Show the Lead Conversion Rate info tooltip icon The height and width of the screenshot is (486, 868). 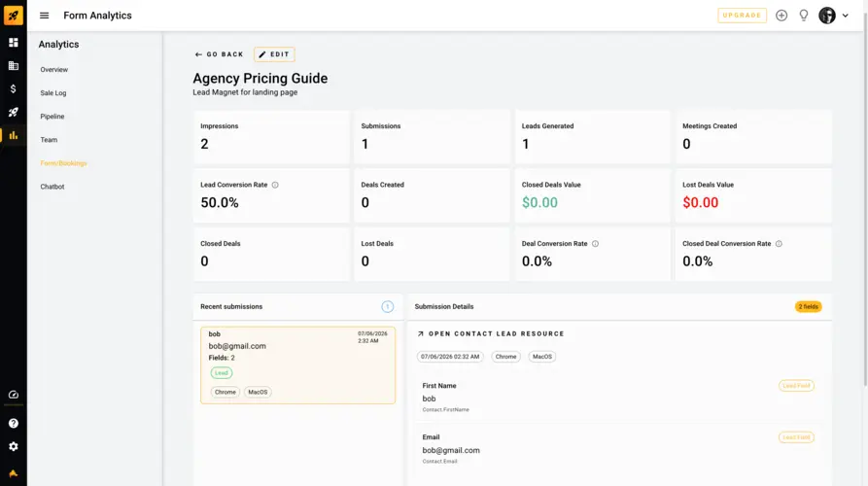(275, 185)
